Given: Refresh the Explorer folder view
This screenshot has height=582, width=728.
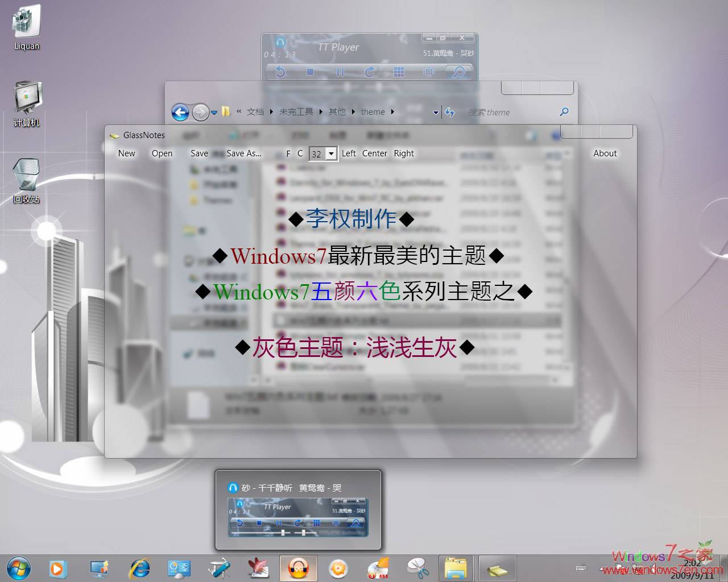Looking at the screenshot, I should pos(450,112).
